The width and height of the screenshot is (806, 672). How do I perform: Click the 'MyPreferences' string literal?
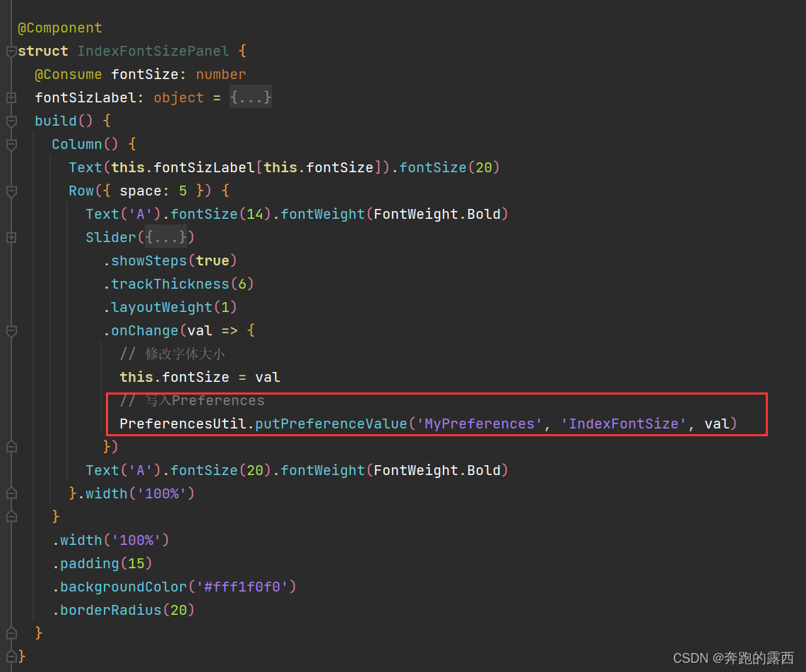pyautogui.click(x=480, y=424)
